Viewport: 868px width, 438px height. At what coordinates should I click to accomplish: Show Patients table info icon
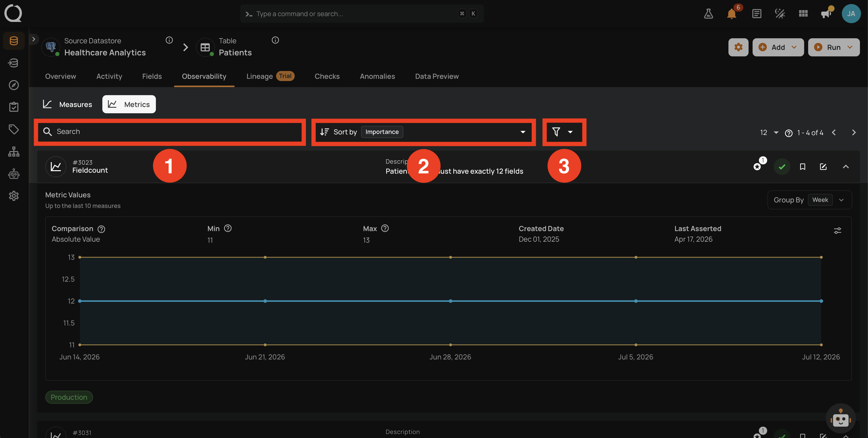point(275,40)
